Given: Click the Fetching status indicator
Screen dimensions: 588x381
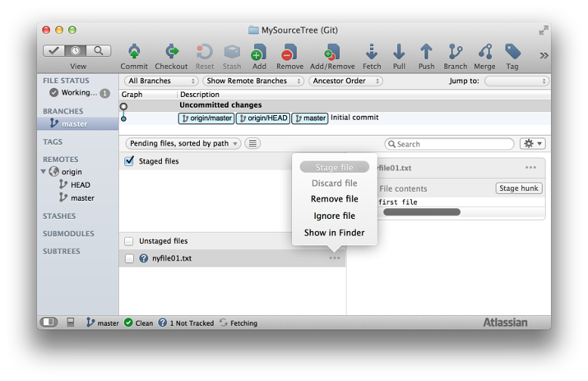Looking at the screenshot, I should pyautogui.click(x=238, y=323).
